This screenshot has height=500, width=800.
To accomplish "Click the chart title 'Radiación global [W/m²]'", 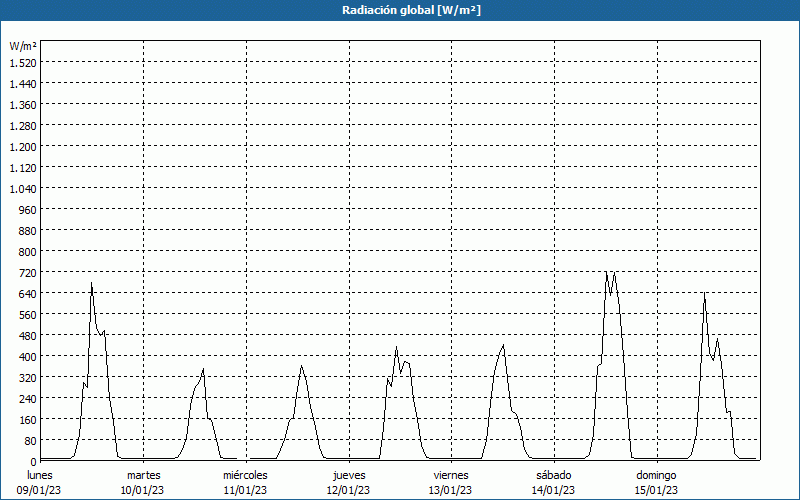I will coord(411,10).
